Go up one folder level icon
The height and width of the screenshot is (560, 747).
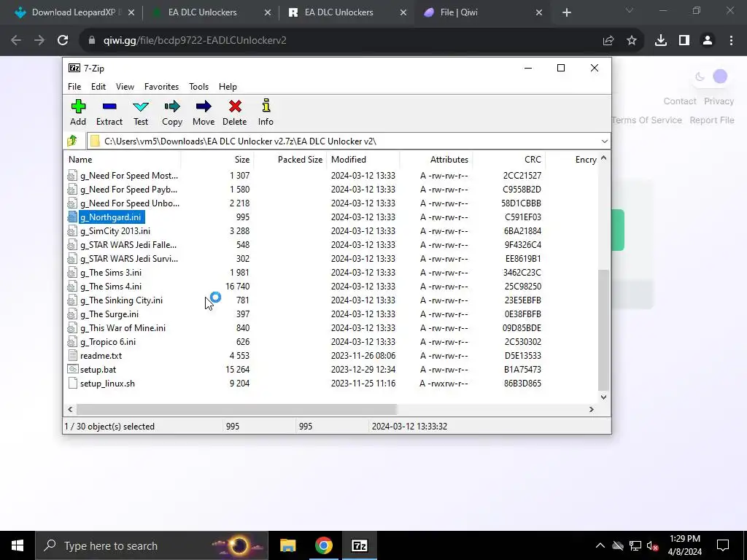[72, 141]
